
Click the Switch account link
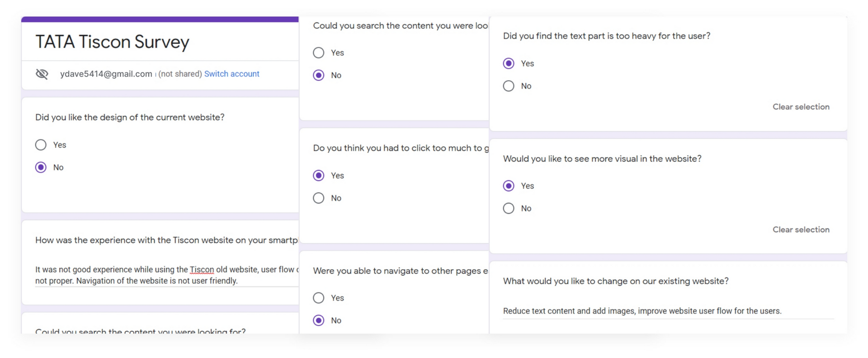[x=231, y=74]
